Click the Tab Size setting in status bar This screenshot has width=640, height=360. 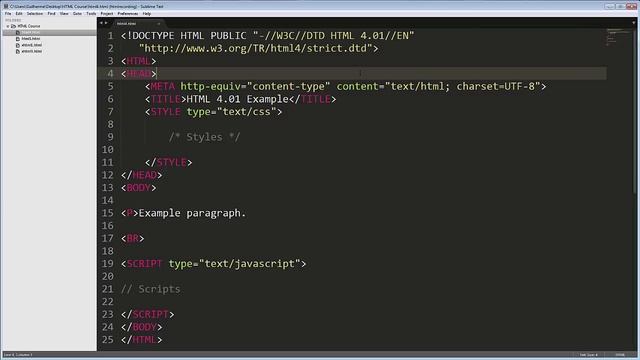tap(588, 355)
